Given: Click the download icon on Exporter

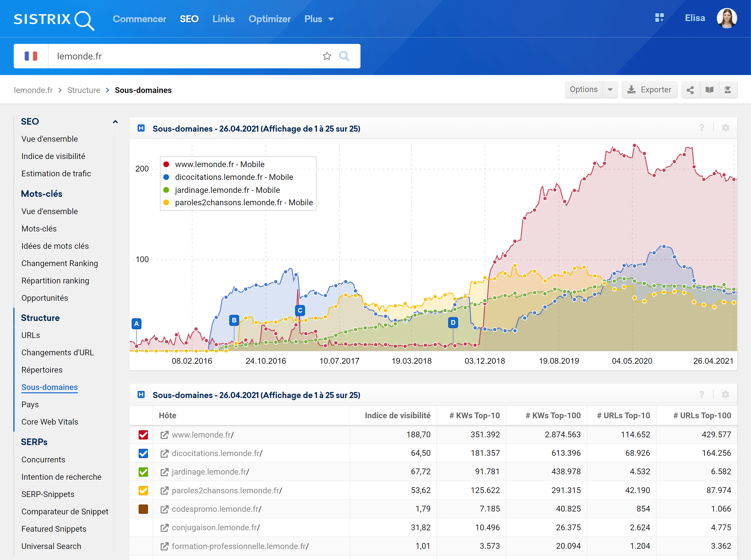Looking at the screenshot, I should click(631, 90).
